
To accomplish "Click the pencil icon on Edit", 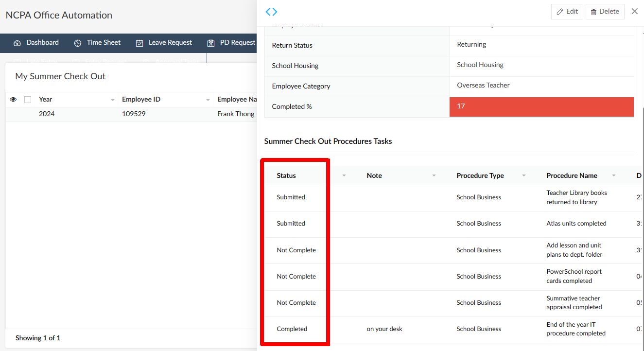I will click(x=560, y=12).
